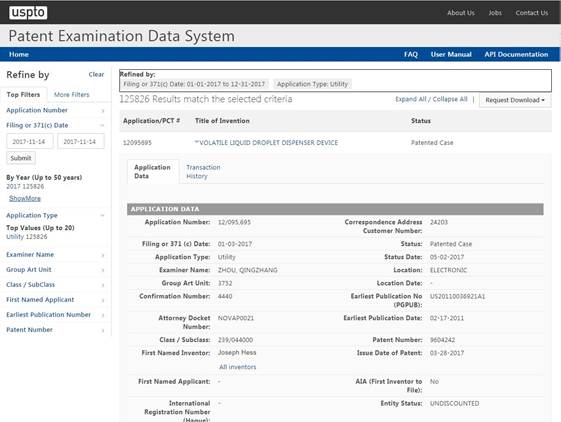This screenshot has width=561, height=422.
Task: Click attorney docket number NOVAP0021
Action: click(236, 318)
